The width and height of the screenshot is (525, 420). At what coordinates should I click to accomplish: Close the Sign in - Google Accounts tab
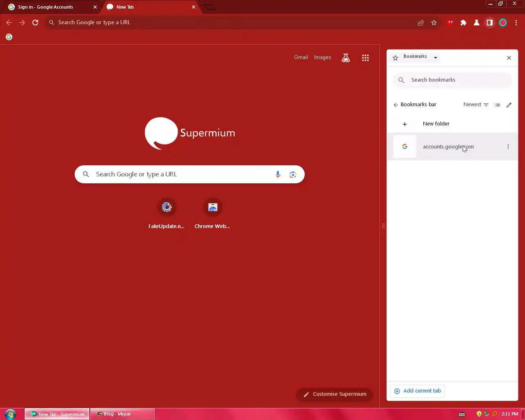(x=95, y=7)
